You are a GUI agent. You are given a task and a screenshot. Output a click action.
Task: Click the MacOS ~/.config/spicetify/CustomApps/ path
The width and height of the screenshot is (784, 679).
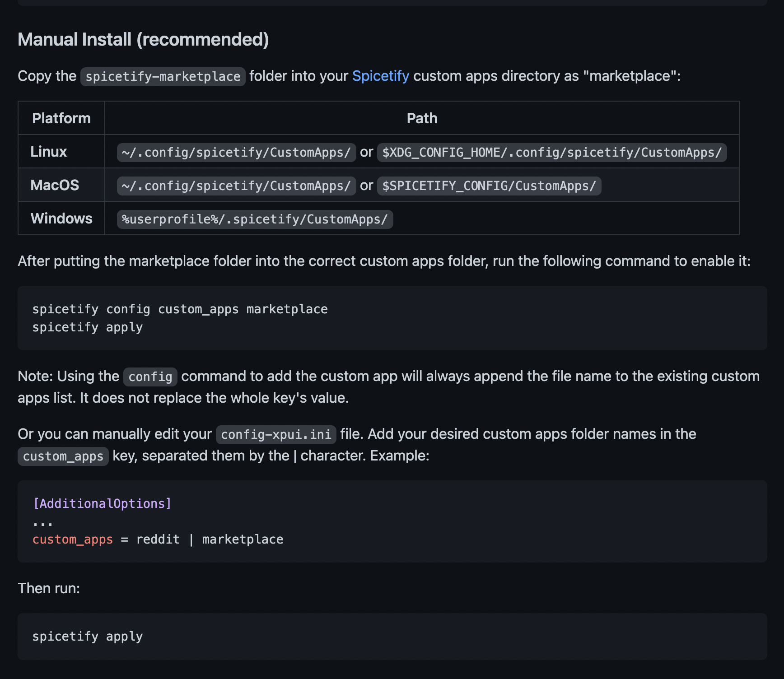(x=236, y=186)
